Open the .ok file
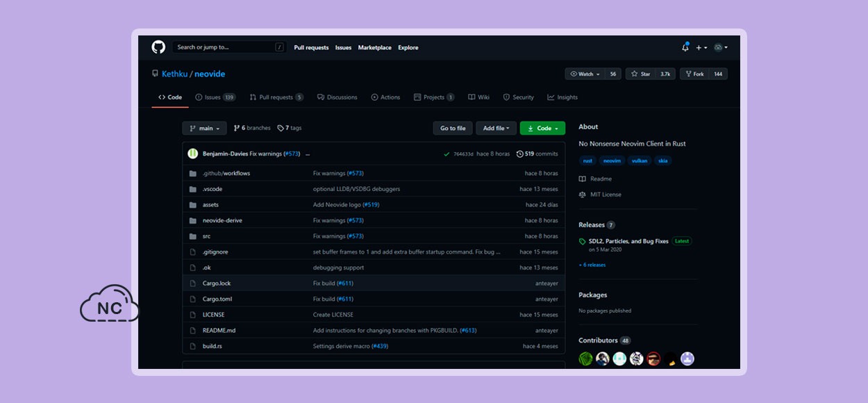Image resolution: width=868 pixels, height=403 pixels. (x=207, y=268)
